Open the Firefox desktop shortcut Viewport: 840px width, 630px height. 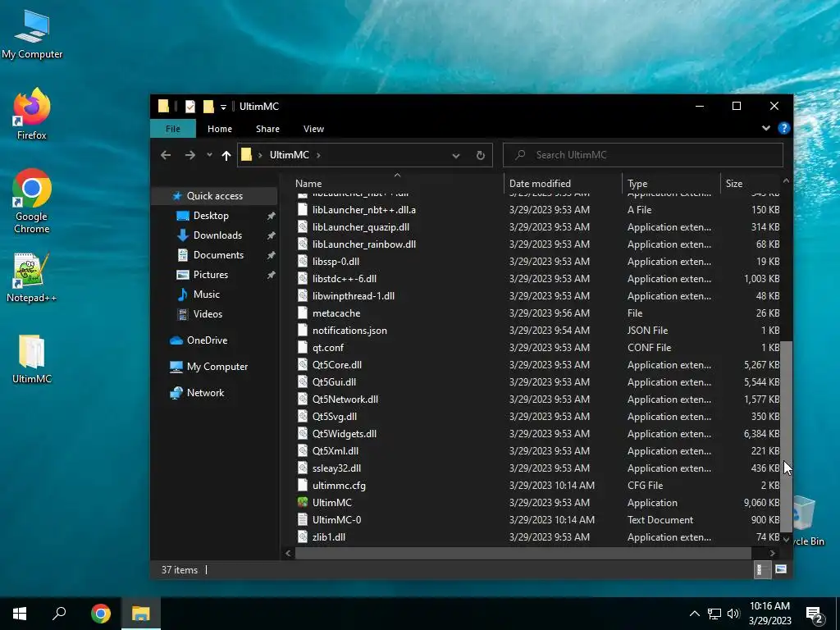32,113
